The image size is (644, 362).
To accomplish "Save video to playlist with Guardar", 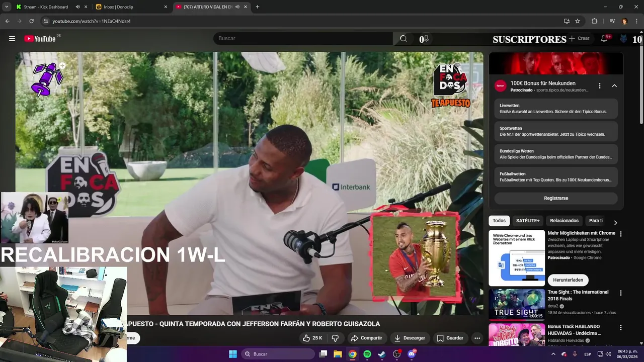I will pos(450,338).
